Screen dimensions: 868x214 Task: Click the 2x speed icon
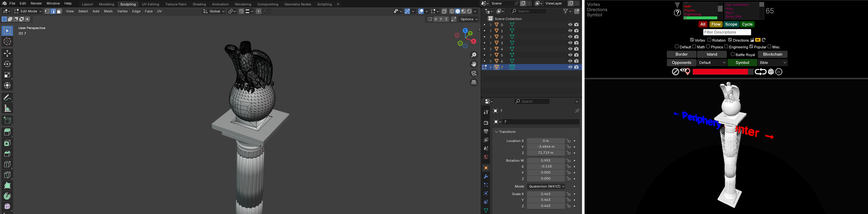pos(779,72)
